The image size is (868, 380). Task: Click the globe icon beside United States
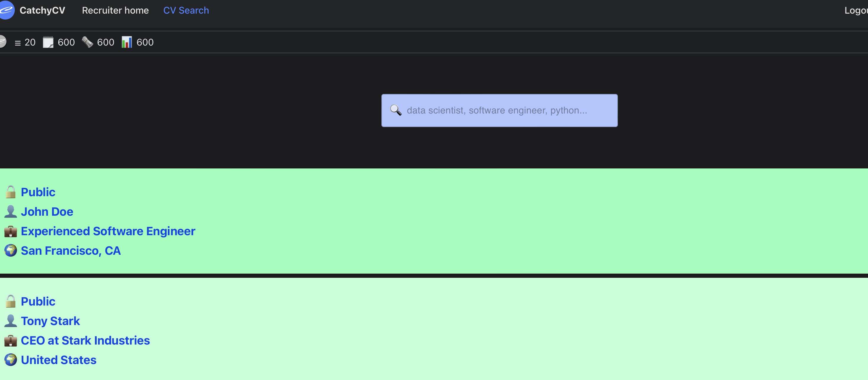tap(10, 360)
